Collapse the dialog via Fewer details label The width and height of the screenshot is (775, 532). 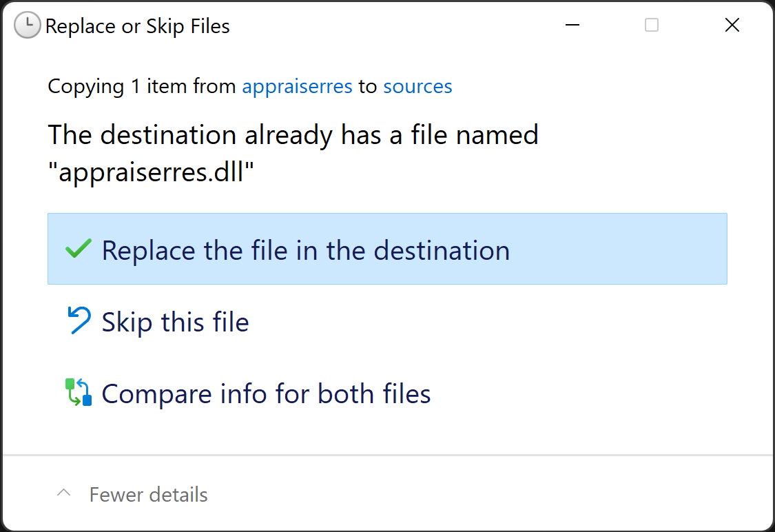pyautogui.click(x=149, y=495)
